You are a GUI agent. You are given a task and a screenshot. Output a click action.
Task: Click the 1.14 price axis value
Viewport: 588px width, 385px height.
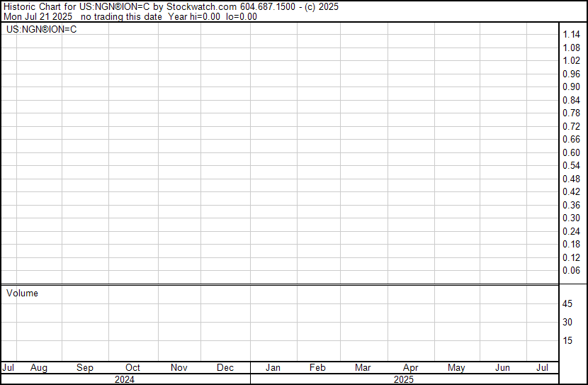[x=571, y=35]
